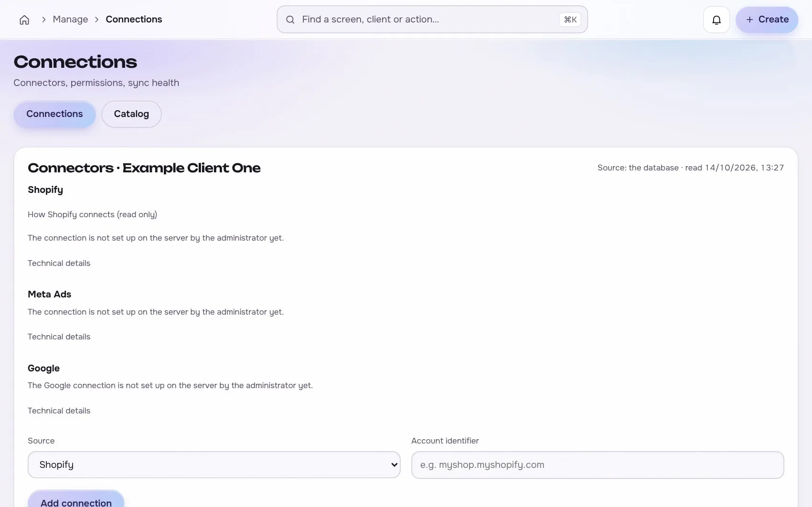The image size is (812, 507).
Task: Click the Google connector heading
Action: [43, 368]
